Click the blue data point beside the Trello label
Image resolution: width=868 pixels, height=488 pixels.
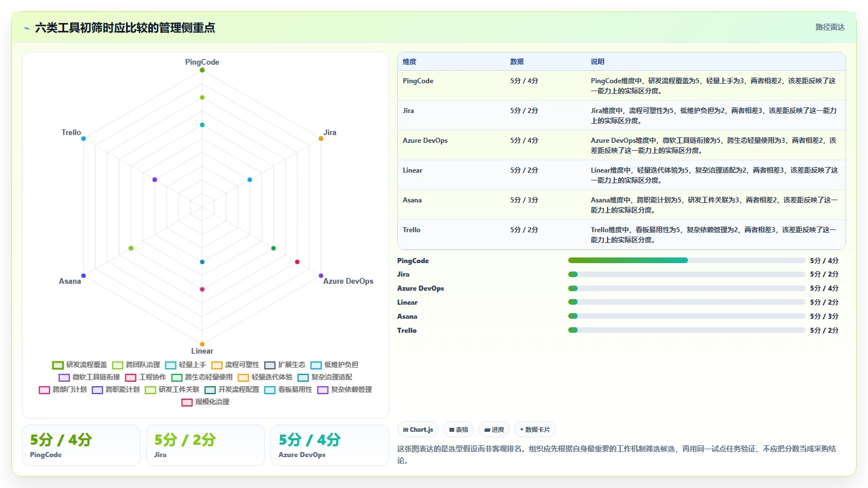pyautogui.click(x=83, y=138)
